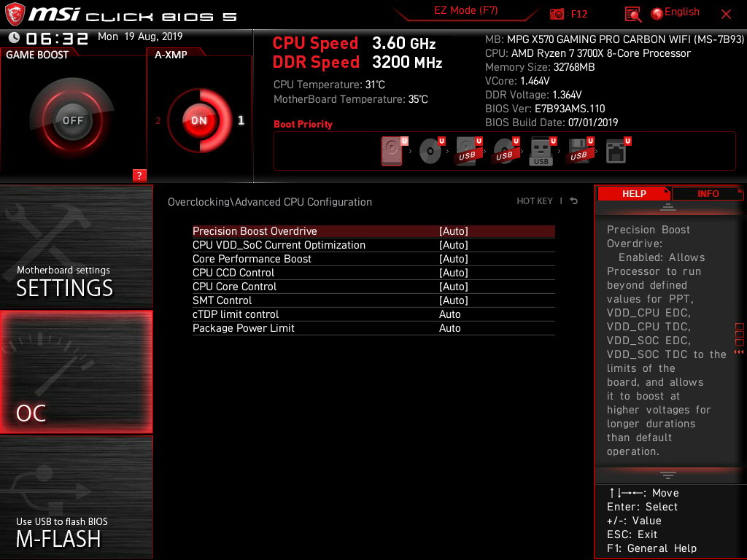
Task: Click the scroll-down handle below help text
Action: click(668, 475)
